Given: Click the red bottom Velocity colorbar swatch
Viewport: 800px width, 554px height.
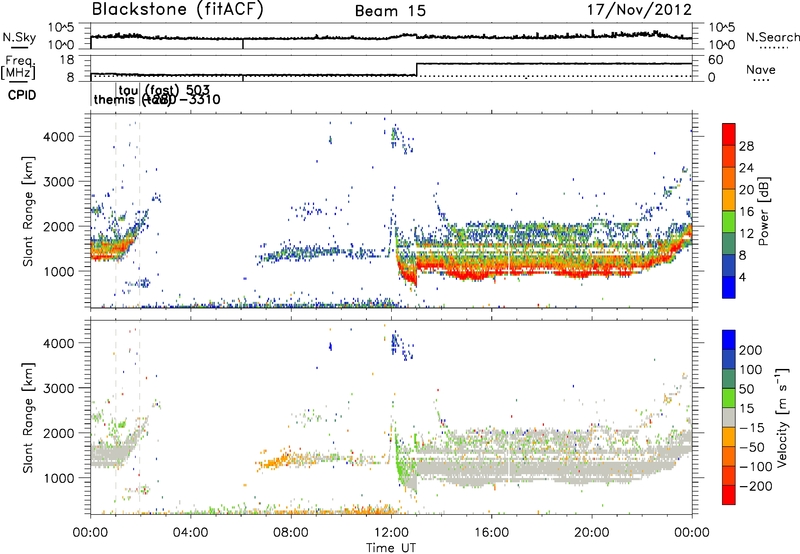Looking at the screenshot, I should click(729, 495).
